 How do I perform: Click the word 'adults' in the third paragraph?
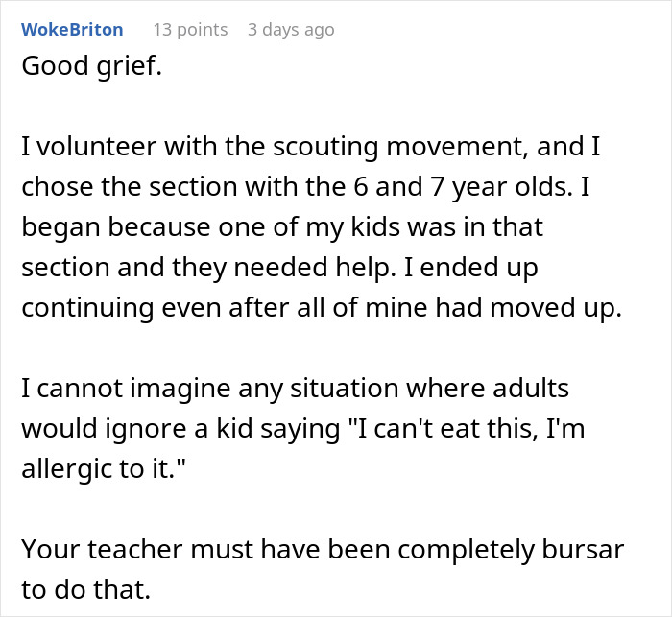click(531, 389)
